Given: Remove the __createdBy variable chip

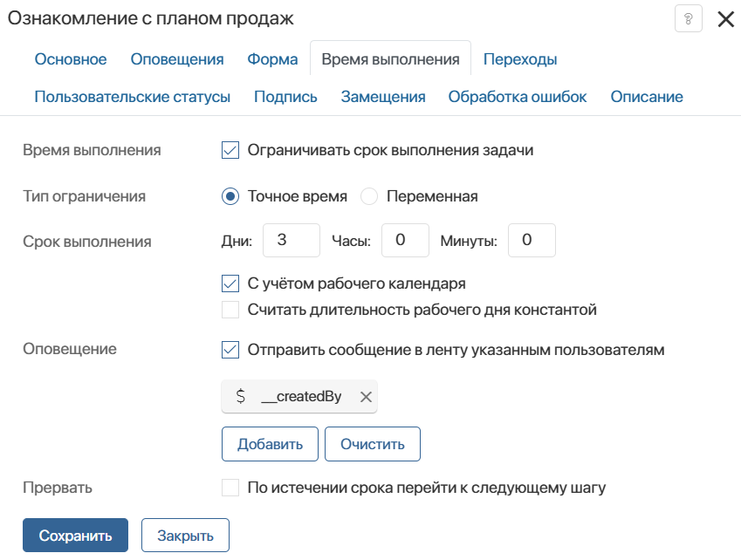Looking at the screenshot, I should click(x=366, y=397).
